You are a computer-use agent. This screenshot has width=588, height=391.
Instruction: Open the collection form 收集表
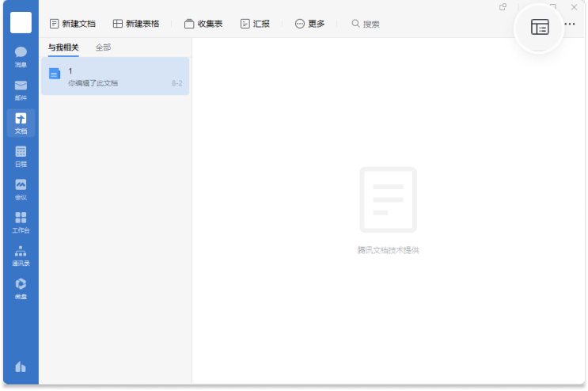203,24
